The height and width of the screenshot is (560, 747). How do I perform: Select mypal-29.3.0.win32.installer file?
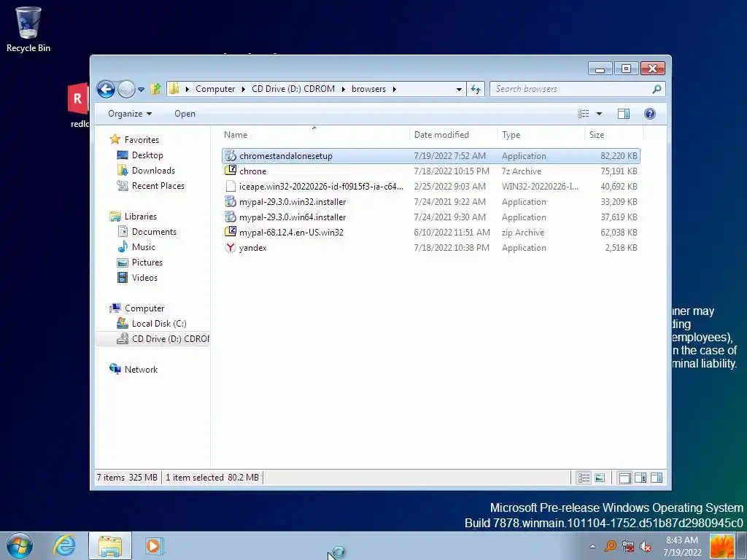pyautogui.click(x=430, y=202)
